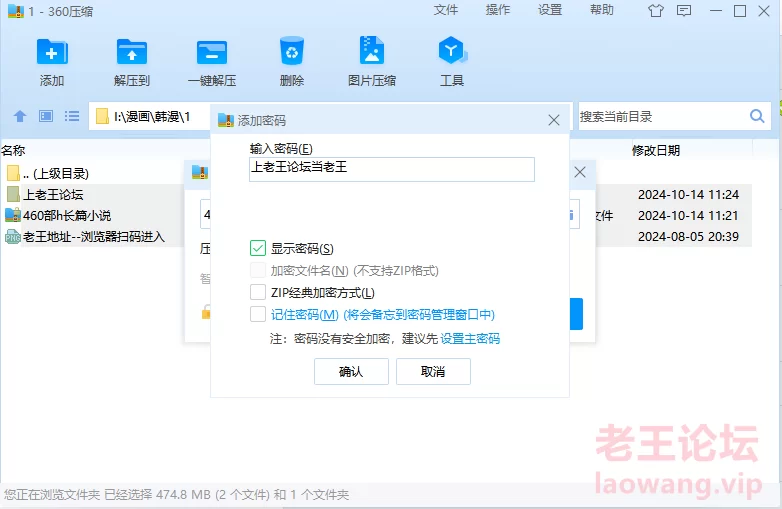Click the 确认 button
This screenshot has height=509, width=782.
[x=351, y=371]
